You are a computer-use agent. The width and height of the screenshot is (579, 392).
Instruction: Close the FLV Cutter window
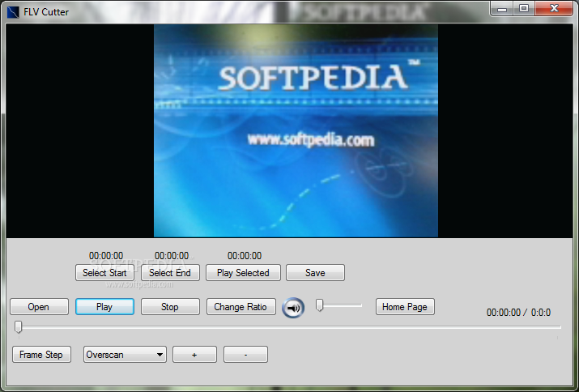554,8
